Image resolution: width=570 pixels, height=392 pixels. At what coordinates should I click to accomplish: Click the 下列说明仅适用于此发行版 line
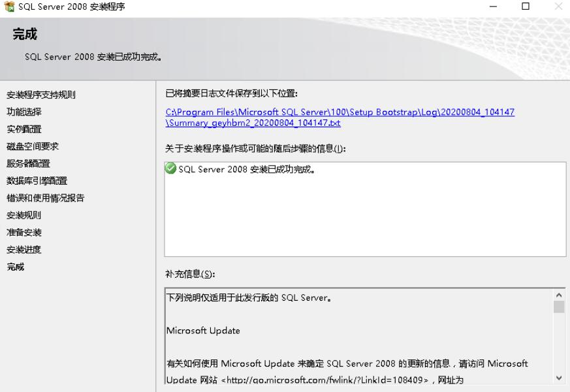pos(249,298)
